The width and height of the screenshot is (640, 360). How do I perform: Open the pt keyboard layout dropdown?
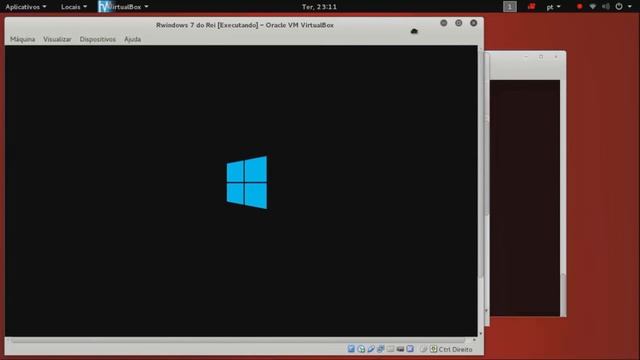point(553,7)
